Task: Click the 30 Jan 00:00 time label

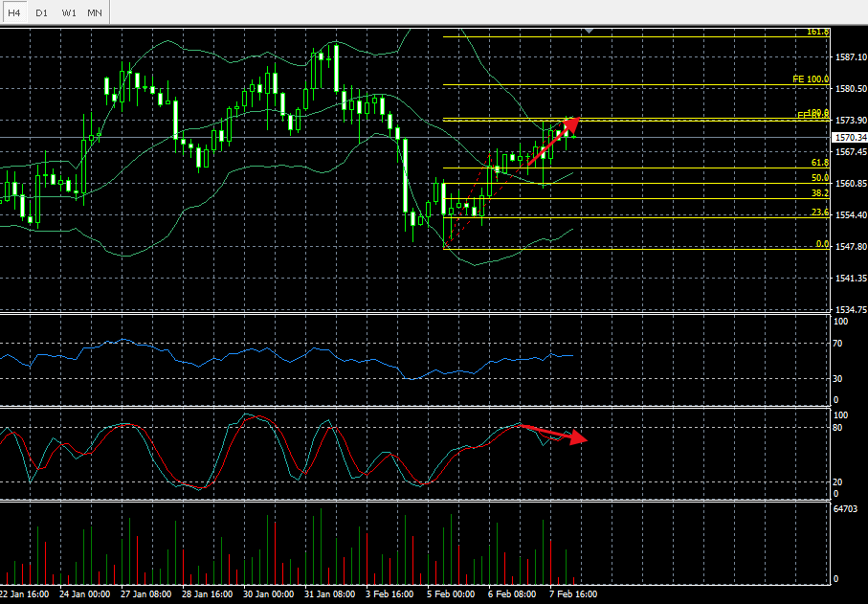Action: (x=269, y=594)
